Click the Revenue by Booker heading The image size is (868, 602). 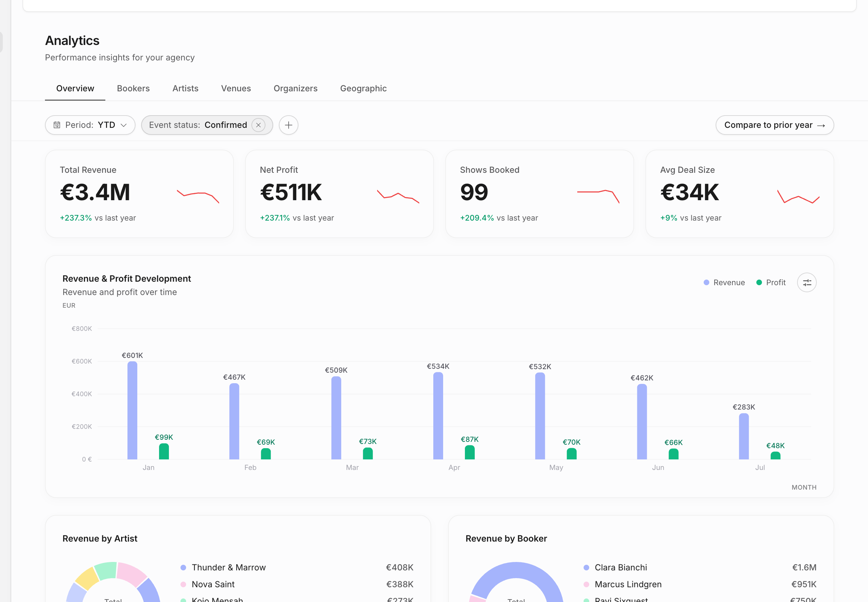506,539
